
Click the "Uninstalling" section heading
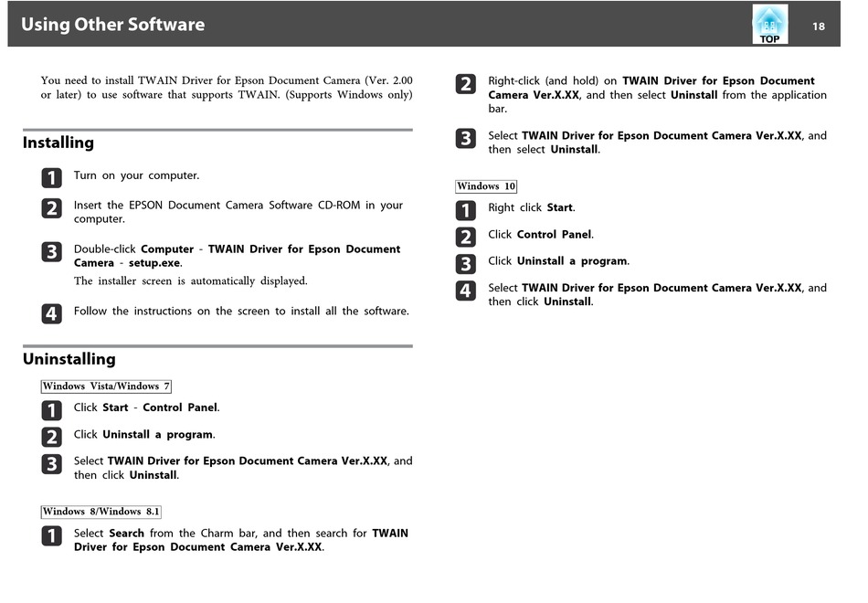(69, 359)
